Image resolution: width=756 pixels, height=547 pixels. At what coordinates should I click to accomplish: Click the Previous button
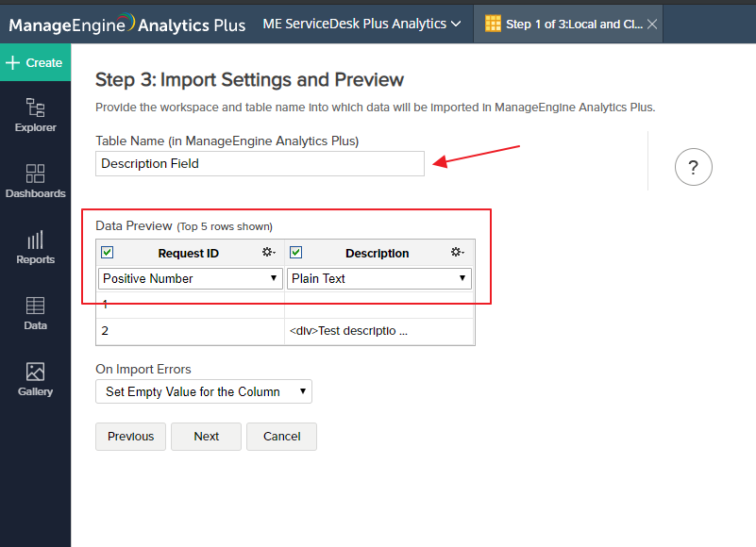click(x=130, y=437)
